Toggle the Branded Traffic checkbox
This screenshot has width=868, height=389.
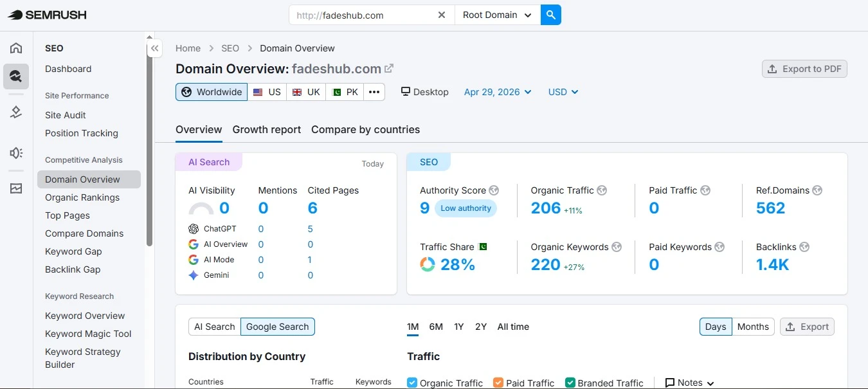point(570,383)
